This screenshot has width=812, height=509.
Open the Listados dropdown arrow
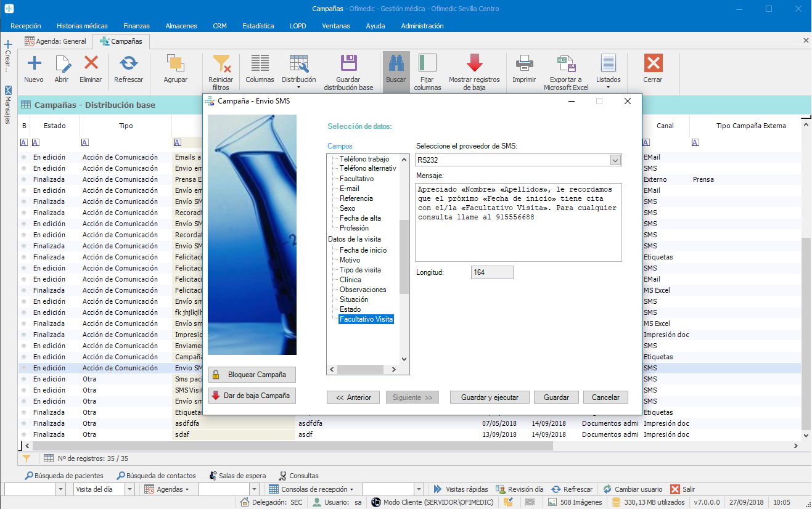pyautogui.click(x=608, y=88)
